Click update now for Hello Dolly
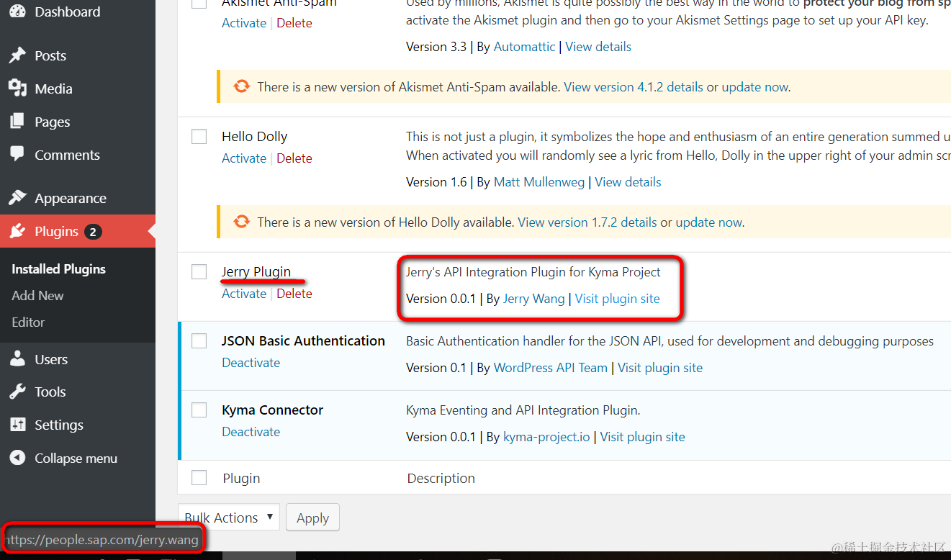This screenshot has height=560, width=951. click(708, 222)
